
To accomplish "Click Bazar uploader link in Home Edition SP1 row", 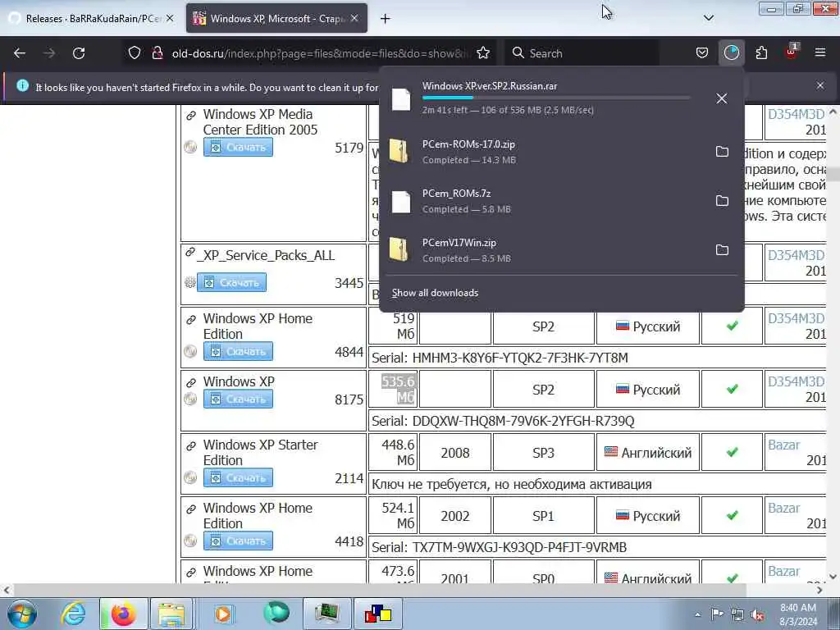I will pyautogui.click(x=783, y=508).
